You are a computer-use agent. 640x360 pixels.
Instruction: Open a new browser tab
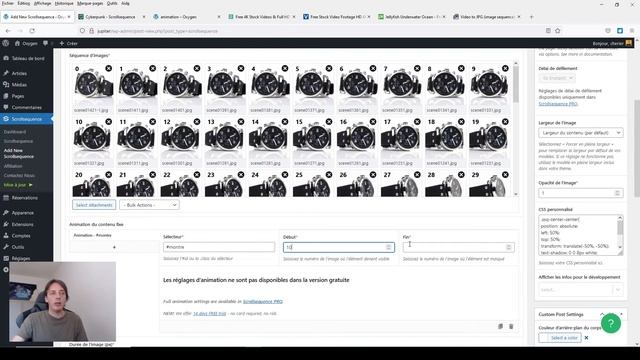click(531, 17)
